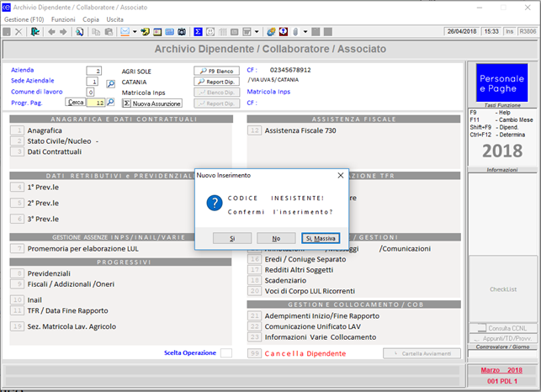
Task: Click the Marzo 2018 link
Action: point(501,370)
